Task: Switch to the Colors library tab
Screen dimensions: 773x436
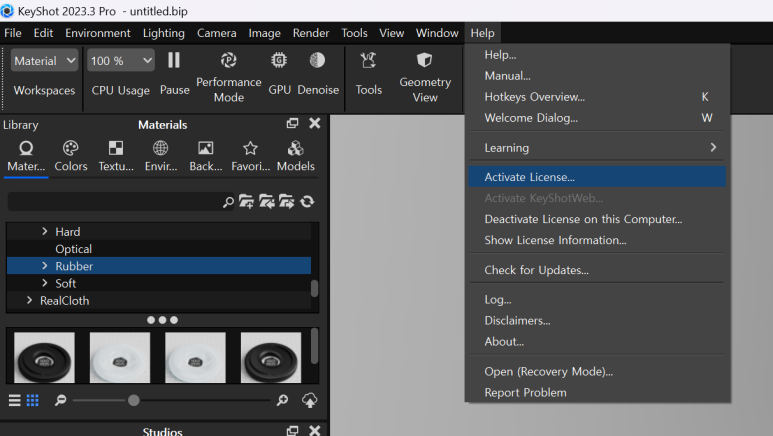Action: click(71, 156)
